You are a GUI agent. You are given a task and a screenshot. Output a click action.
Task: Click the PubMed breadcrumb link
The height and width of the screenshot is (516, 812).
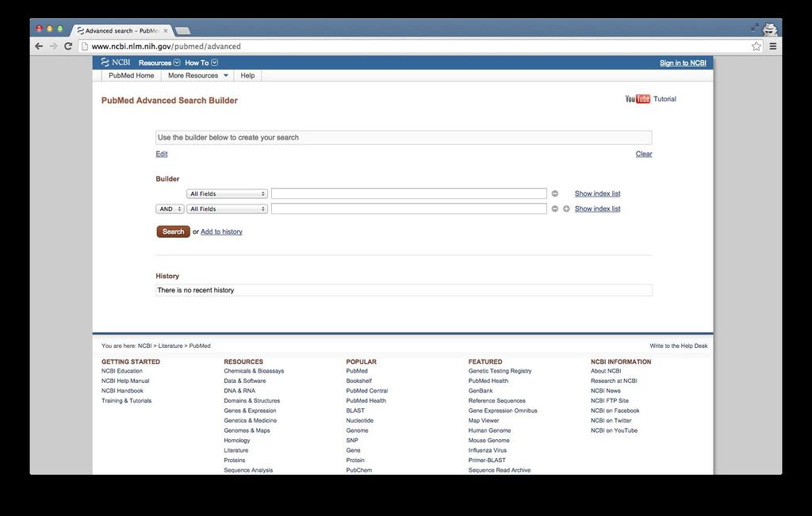tap(200, 346)
